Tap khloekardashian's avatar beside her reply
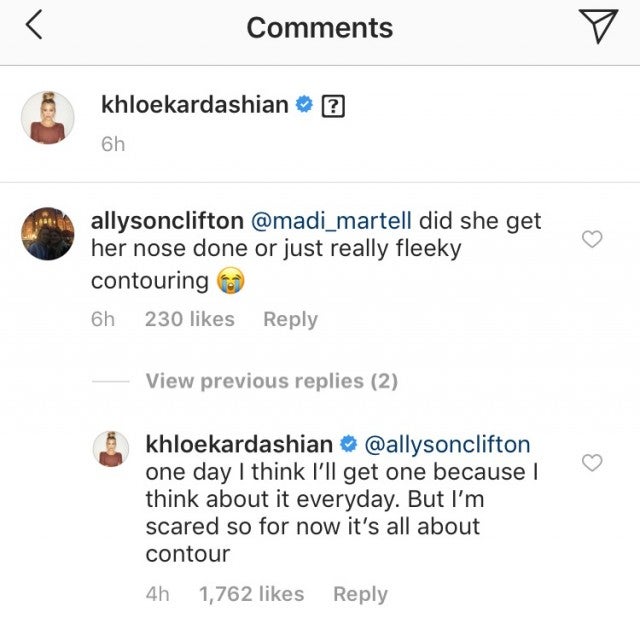Screen dimensions: 640x618 coord(111,448)
